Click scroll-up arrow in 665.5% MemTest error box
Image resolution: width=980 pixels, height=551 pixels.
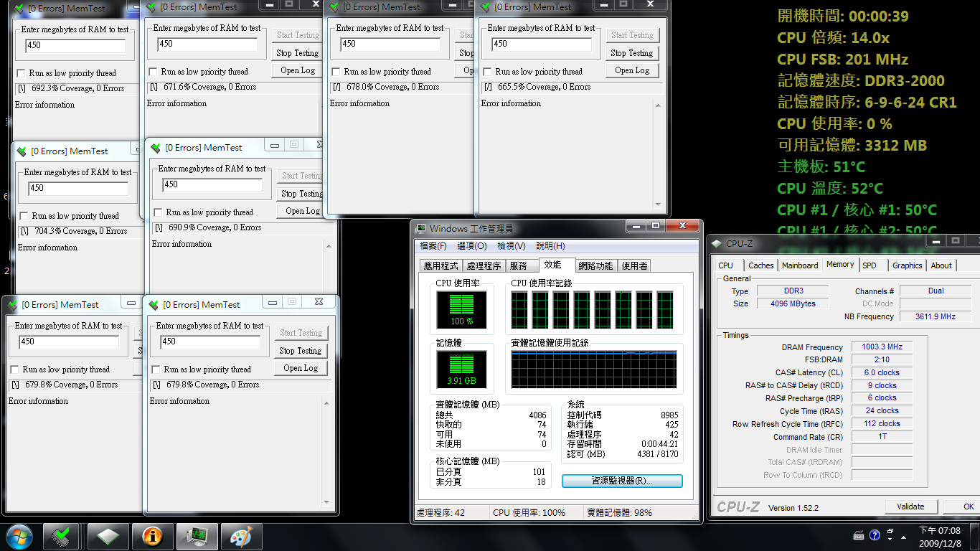(x=658, y=105)
